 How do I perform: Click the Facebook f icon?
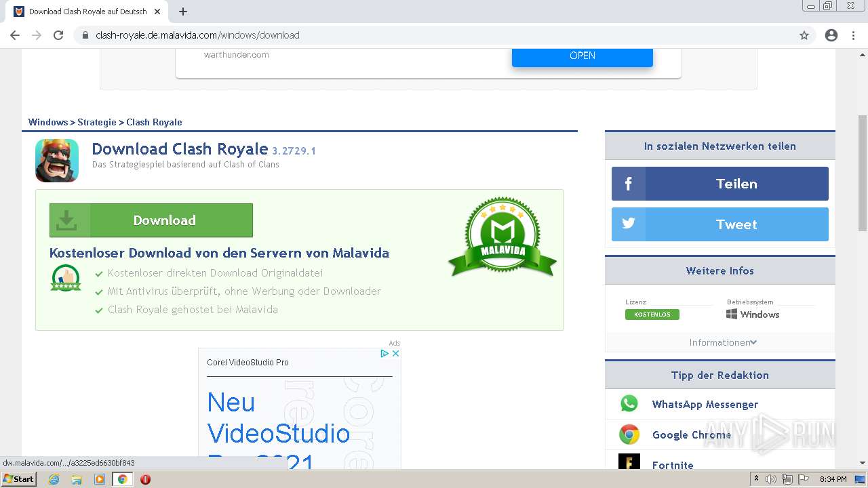[629, 184]
